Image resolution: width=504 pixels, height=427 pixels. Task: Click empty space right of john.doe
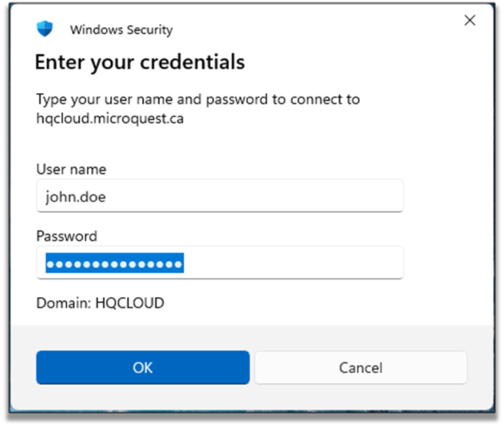pyautogui.click(x=272, y=197)
